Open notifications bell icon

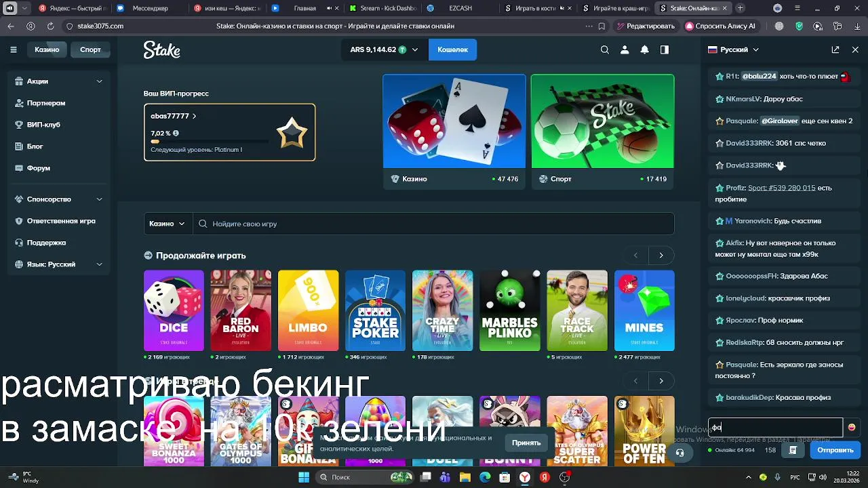(644, 49)
